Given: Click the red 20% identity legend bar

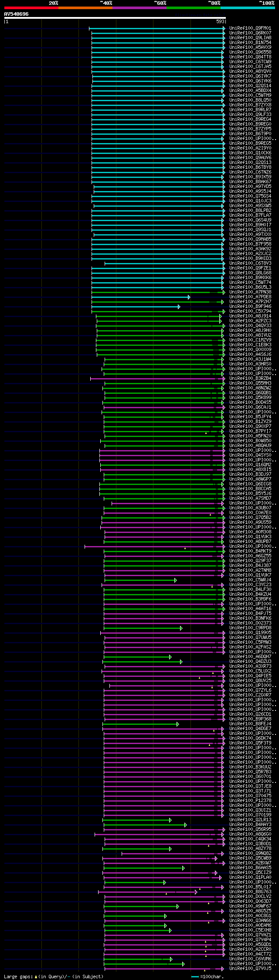Looking at the screenshot, I should [x=31, y=8].
